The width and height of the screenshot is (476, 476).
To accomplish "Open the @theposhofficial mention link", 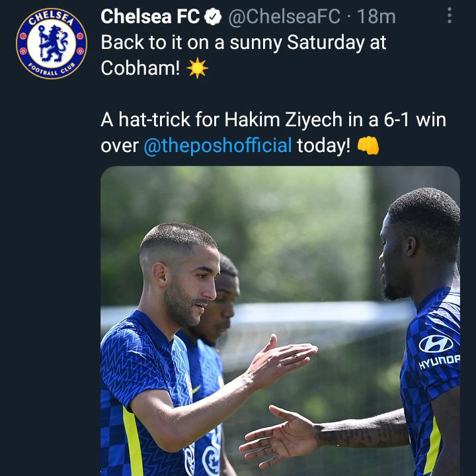I will pyautogui.click(x=218, y=145).
